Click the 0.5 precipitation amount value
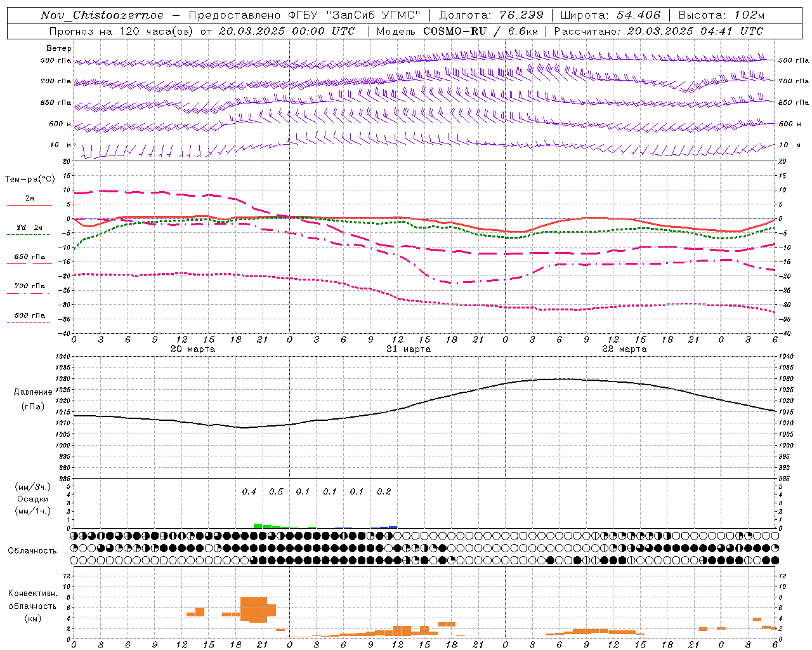This screenshot has height=650, width=812. coord(276,491)
